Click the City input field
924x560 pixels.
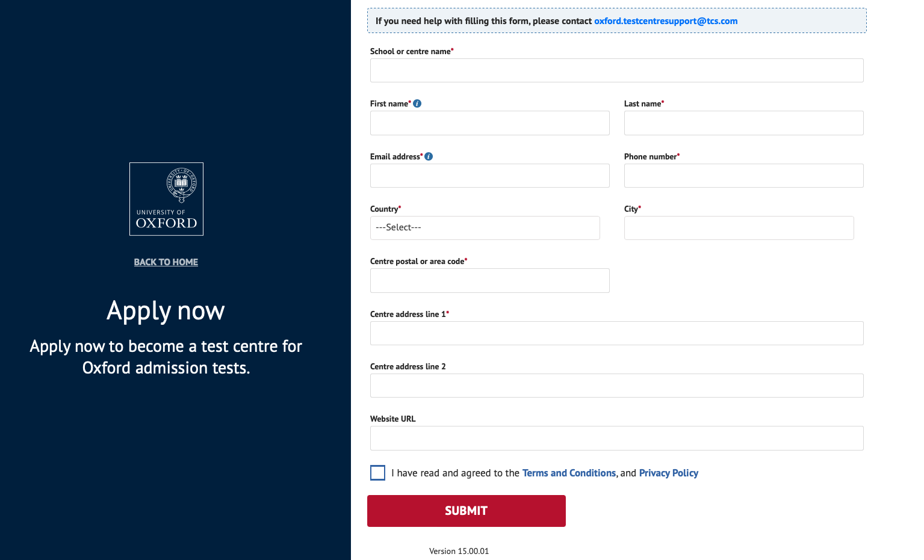point(739,228)
